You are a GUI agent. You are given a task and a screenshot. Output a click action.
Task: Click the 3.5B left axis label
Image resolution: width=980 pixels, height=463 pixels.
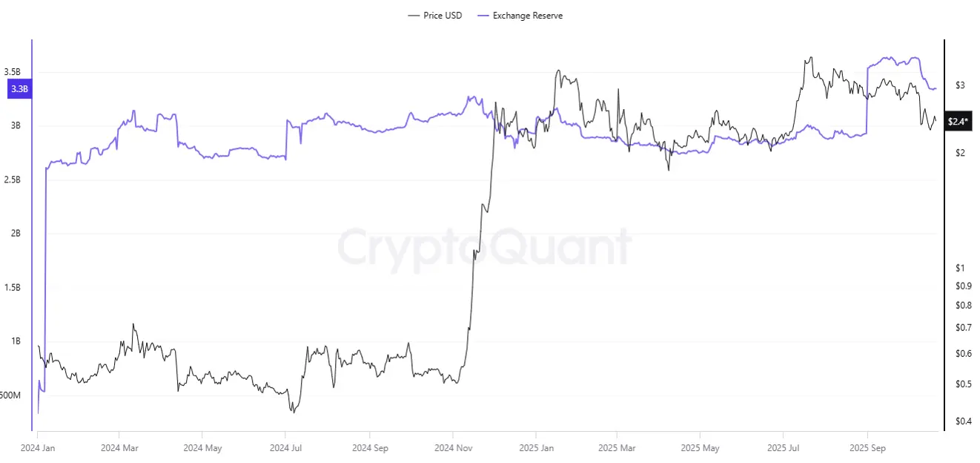13,72
